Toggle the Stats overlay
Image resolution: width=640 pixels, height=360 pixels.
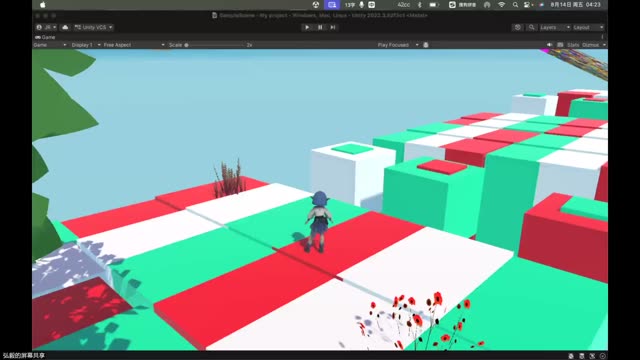[573, 45]
